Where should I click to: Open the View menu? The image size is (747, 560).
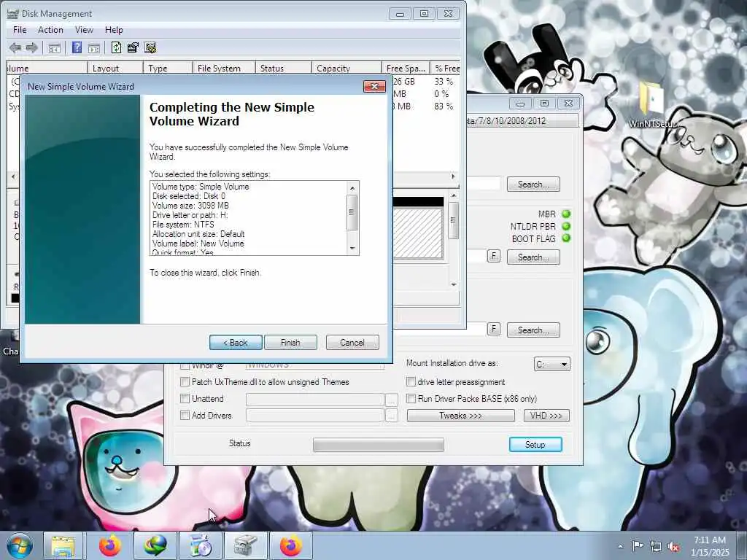tap(84, 29)
